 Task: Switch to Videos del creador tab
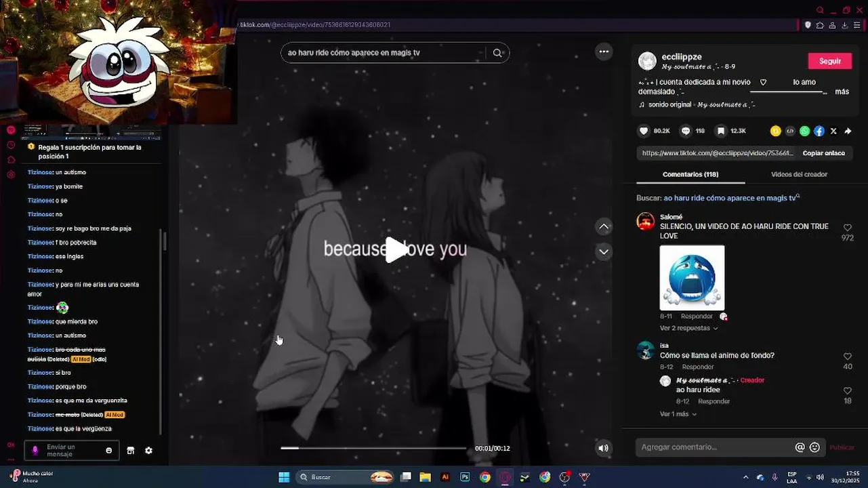(799, 174)
